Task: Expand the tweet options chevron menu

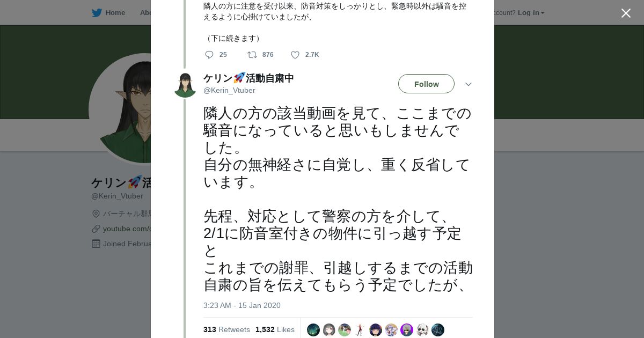Action: tap(468, 84)
